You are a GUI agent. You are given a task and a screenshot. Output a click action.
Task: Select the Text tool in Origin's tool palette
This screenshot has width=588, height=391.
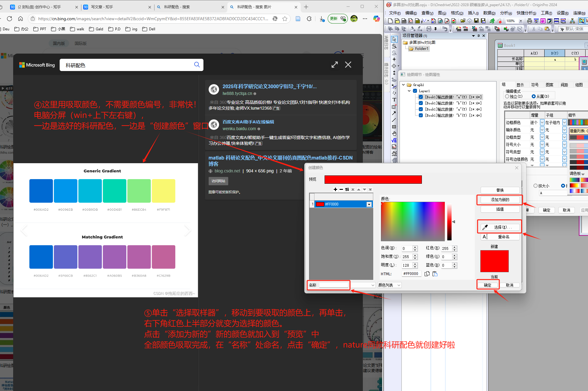tap(394, 100)
